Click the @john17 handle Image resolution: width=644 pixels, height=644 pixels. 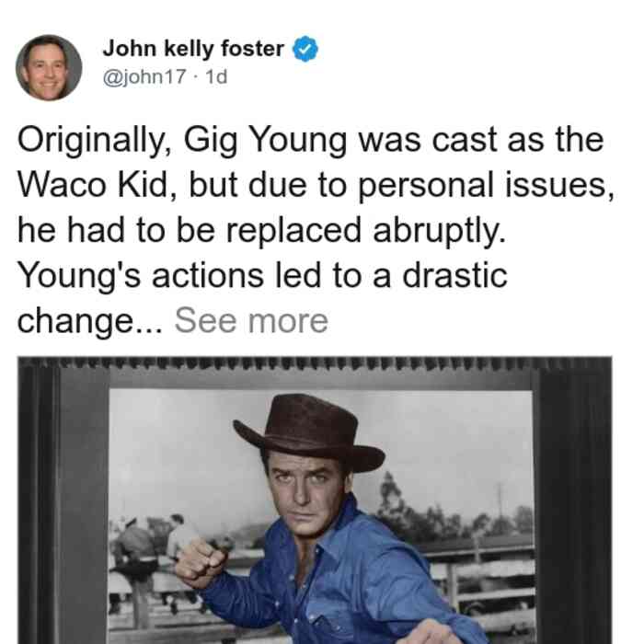tap(144, 76)
